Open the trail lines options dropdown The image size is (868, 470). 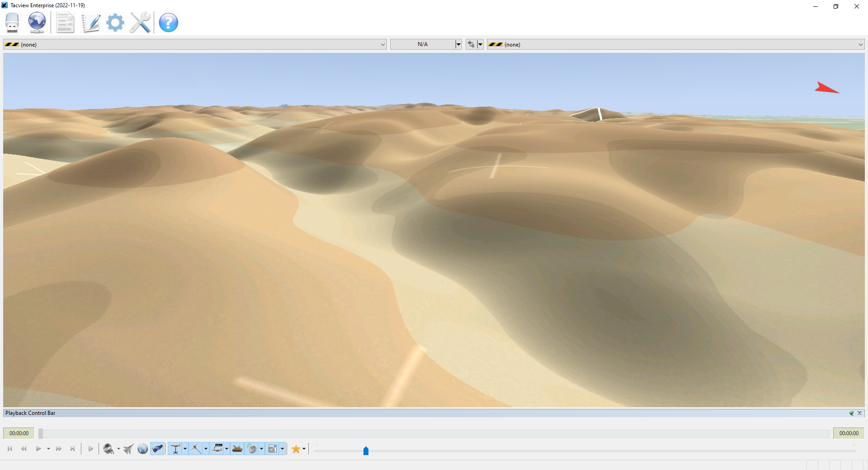pos(206,449)
